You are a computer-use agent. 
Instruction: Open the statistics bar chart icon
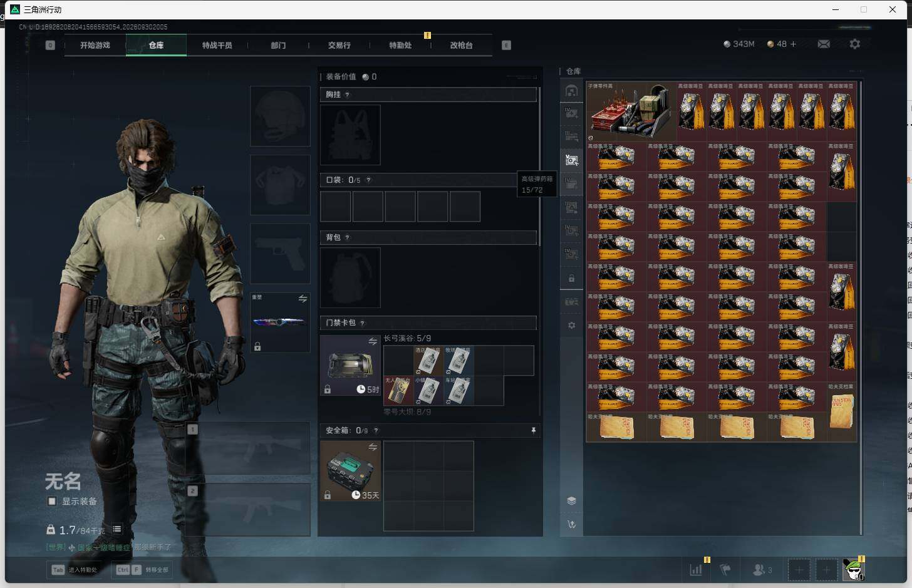(696, 570)
